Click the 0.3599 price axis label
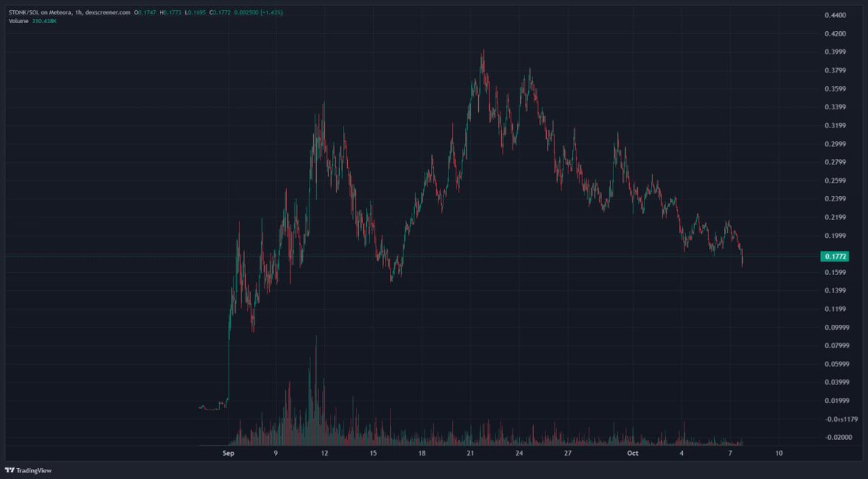Screen dimensions: 868x479 click(x=835, y=89)
